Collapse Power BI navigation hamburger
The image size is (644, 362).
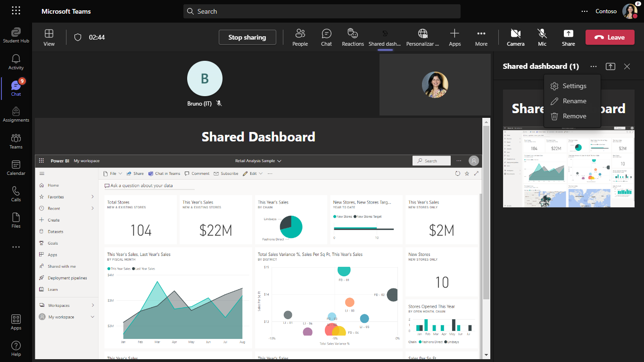coord(42,173)
